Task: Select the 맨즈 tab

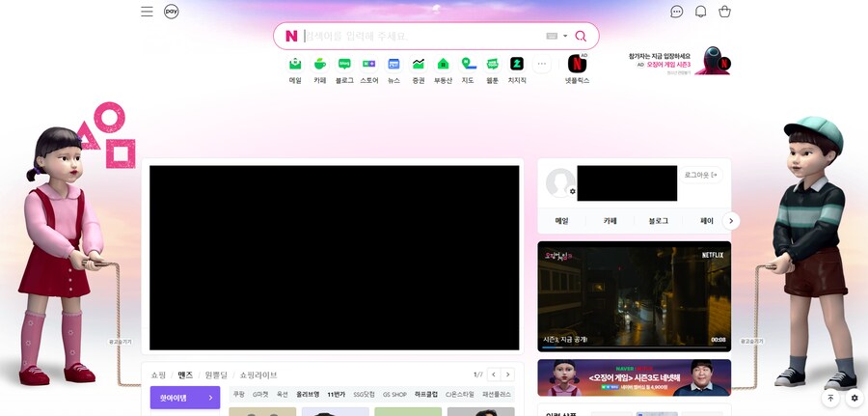Action: tap(185, 375)
